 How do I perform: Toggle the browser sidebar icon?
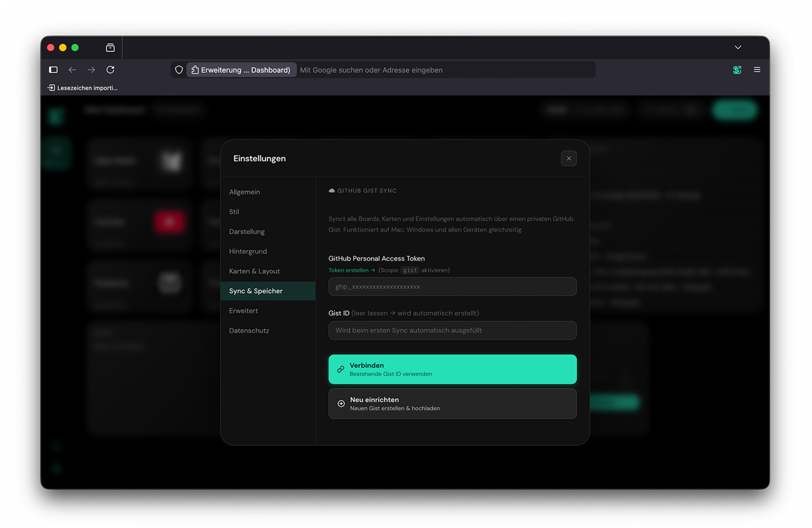coord(53,69)
